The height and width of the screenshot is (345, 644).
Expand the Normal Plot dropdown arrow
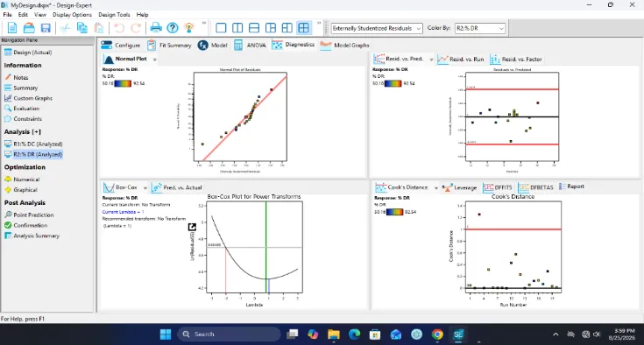point(155,60)
